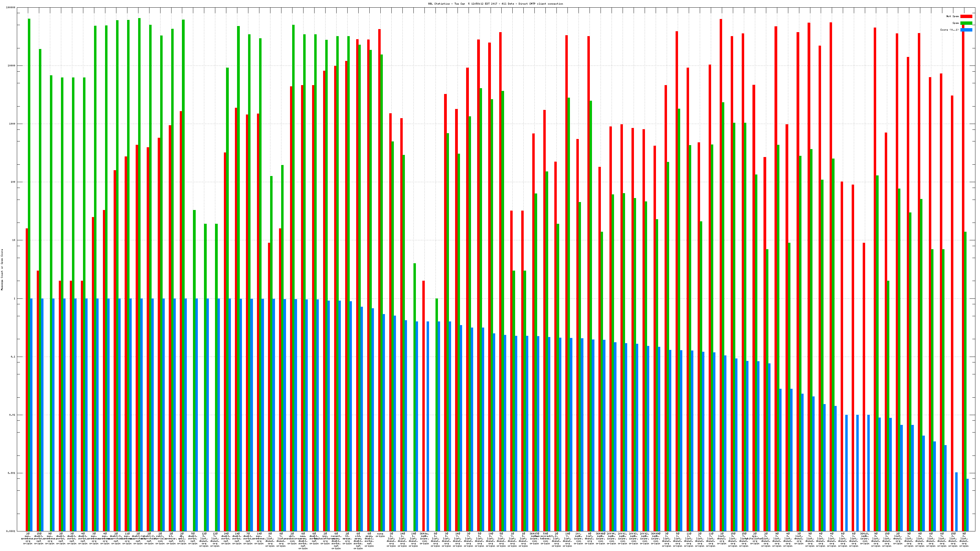Click the 0.001 y-axis tick label
980x551 pixels.
point(12,473)
